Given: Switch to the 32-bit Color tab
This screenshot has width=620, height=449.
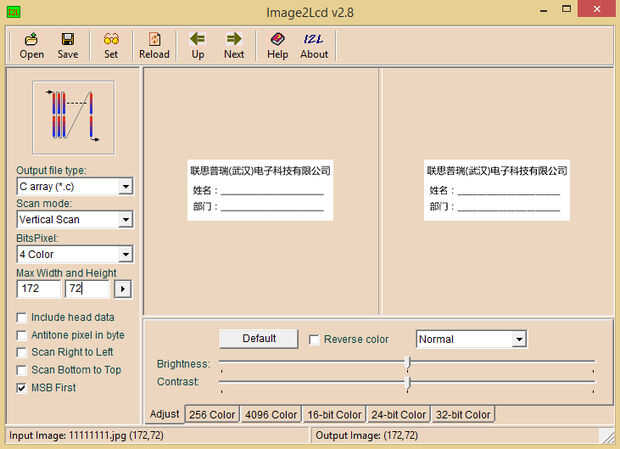Looking at the screenshot, I should tap(463, 415).
